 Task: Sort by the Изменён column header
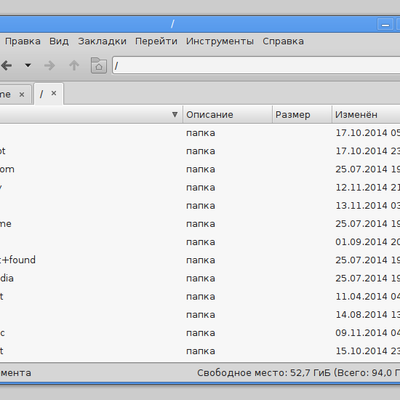[366, 115]
